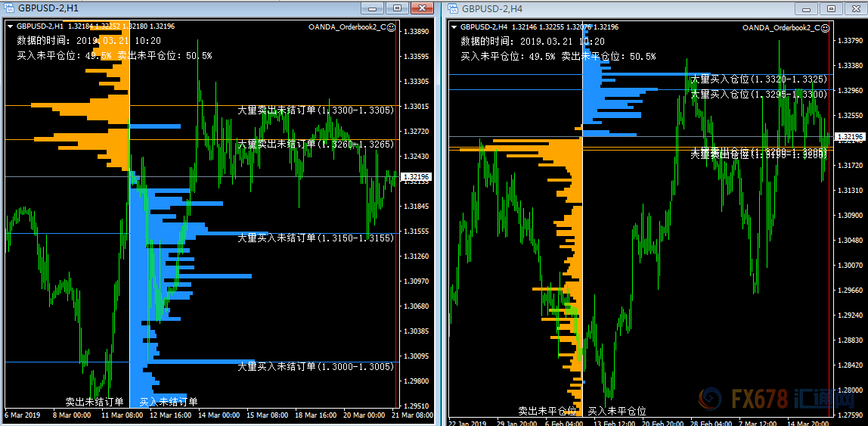Open the triangle dropdown beside GBPUSD-2,H1 symbol

pyautogui.click(x=10, y=26)
